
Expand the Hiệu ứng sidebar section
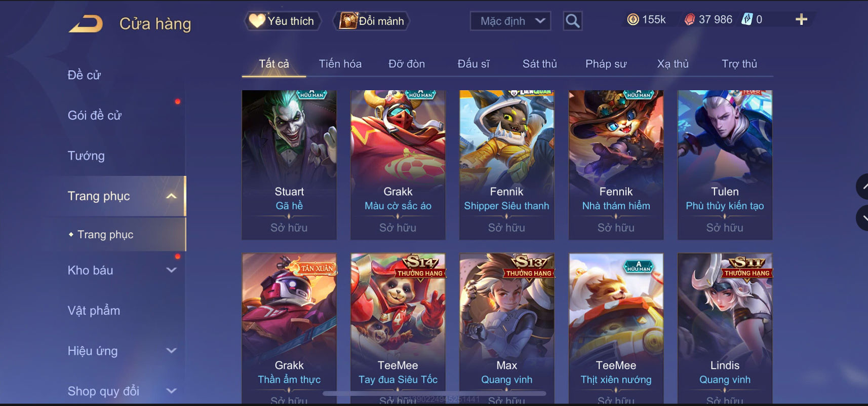point(171,351)
